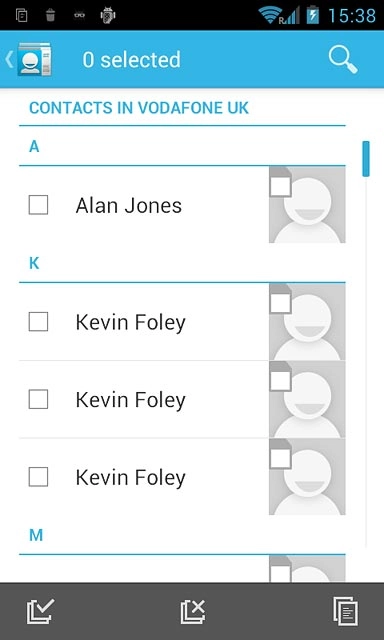Tick the third Kevin Foley checkbox

pyautogui.click(x=38, y=477)
